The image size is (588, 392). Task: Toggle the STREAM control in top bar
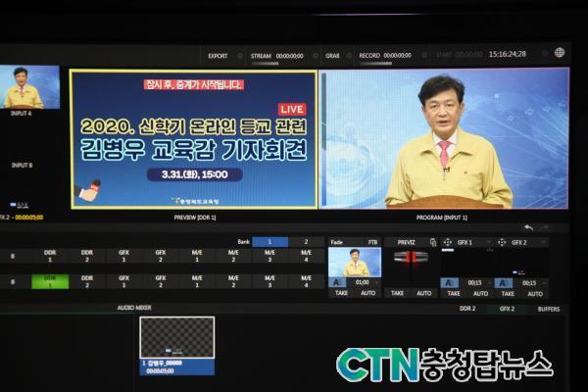pyautogui.click(x=261, y=56)
